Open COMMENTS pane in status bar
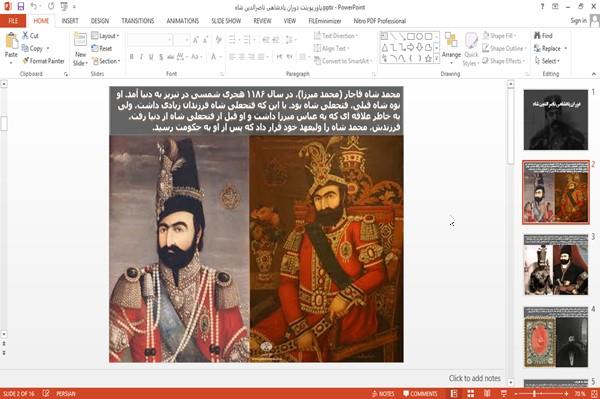Image resolution: width=600 pixels, height=399 pixels. (420, 394)
